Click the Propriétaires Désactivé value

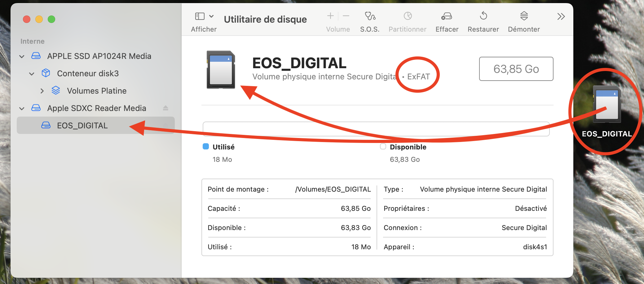pyautogui.click(x=531, y=208)
